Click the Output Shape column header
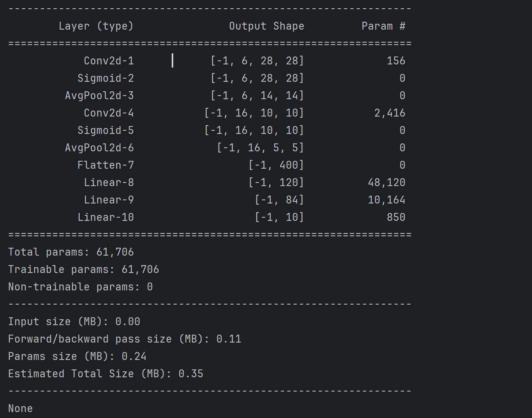The height and width of the screenshot is (418, 532). [267, 26]
